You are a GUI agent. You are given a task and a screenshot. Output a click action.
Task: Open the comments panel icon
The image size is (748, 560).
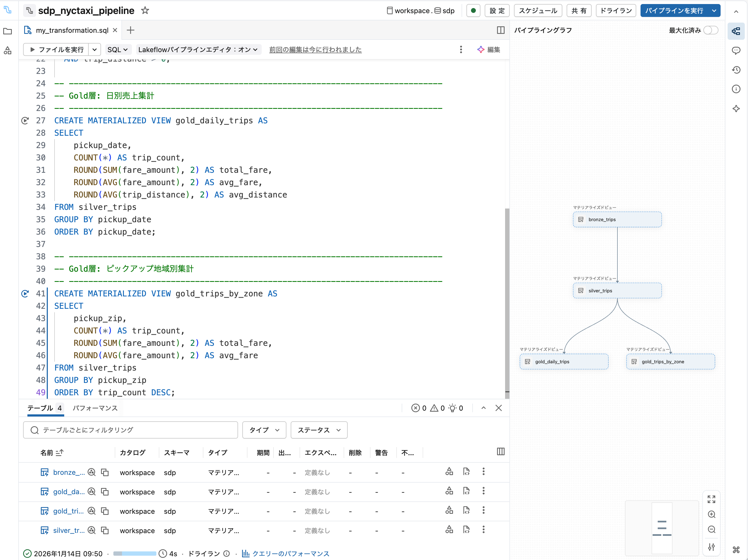(736, 51)
